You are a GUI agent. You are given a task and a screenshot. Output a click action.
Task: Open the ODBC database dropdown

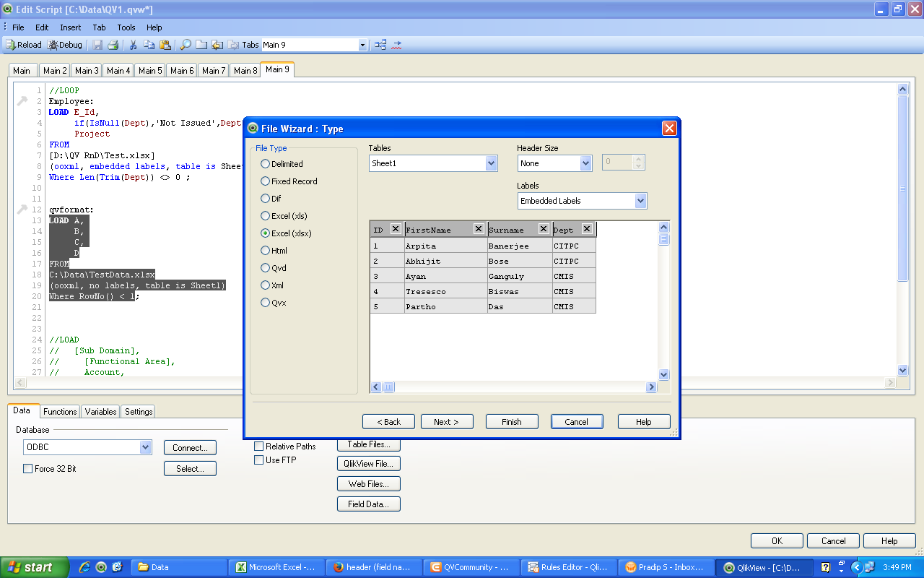[x=145, y=447]
